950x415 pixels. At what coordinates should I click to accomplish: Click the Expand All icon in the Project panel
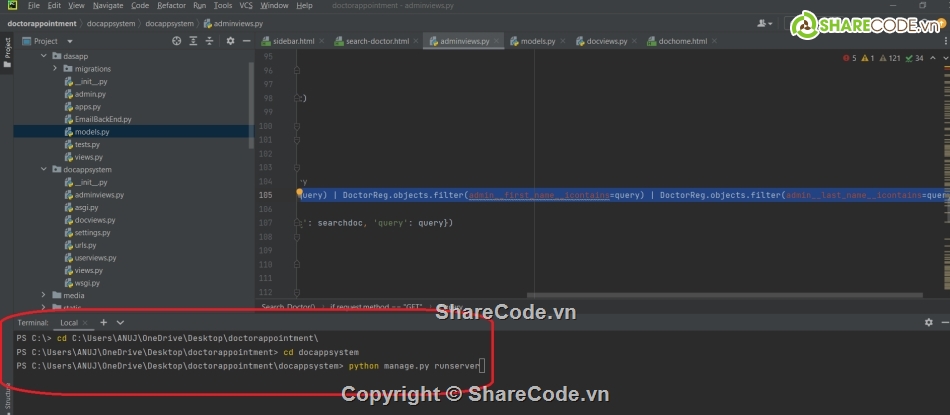point(193,41)
